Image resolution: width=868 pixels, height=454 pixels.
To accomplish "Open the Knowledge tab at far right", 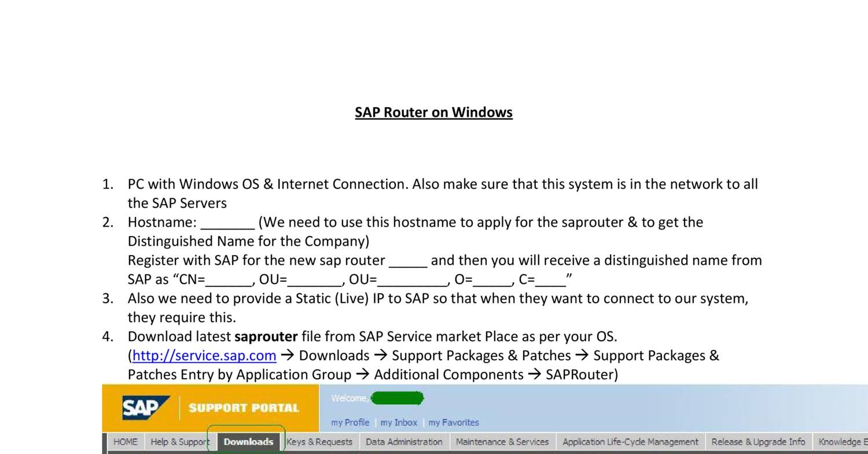I will pyautogui.click(x=842, y=441).
